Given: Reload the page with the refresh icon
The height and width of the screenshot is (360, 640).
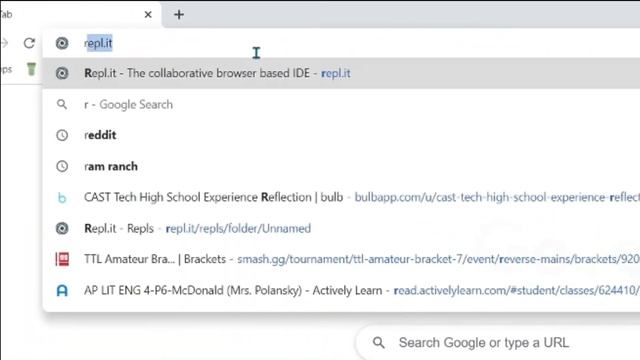Looking at the screenshot, I should point(29,43).
